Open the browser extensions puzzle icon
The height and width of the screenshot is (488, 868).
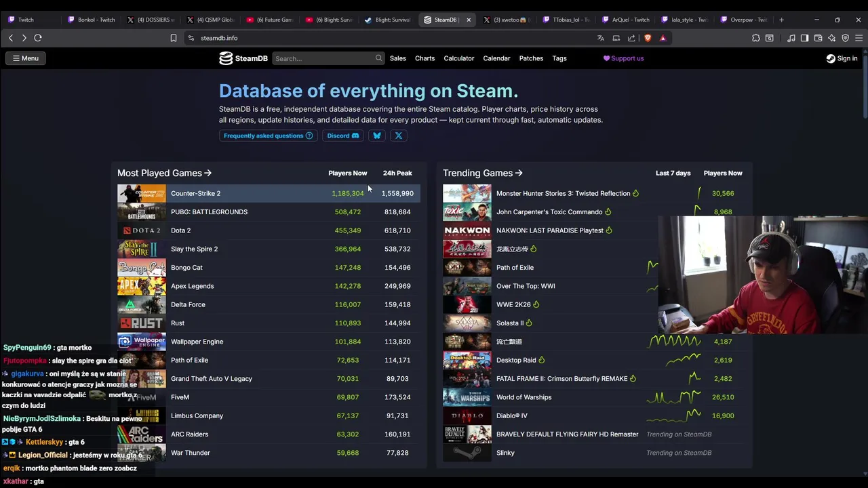[756, 38]
